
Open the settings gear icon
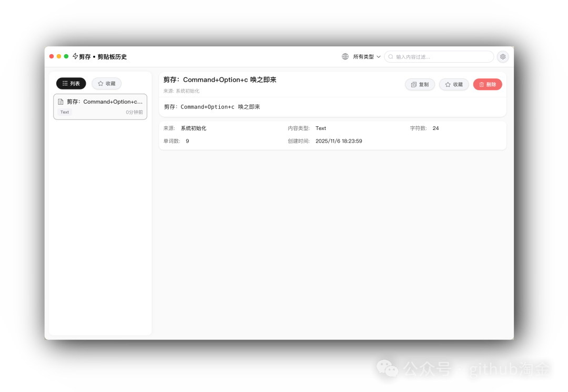click(x=502, y=56)
